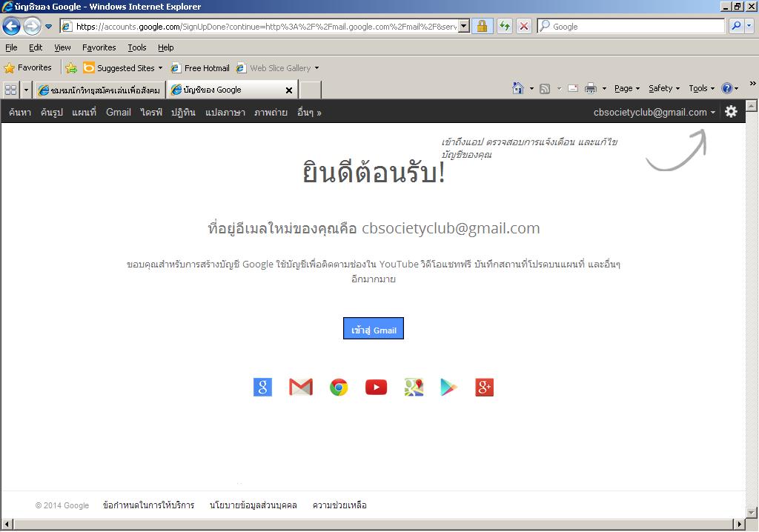
Task: Expand the address bar URL dropdown
Action: coord(464,26)
